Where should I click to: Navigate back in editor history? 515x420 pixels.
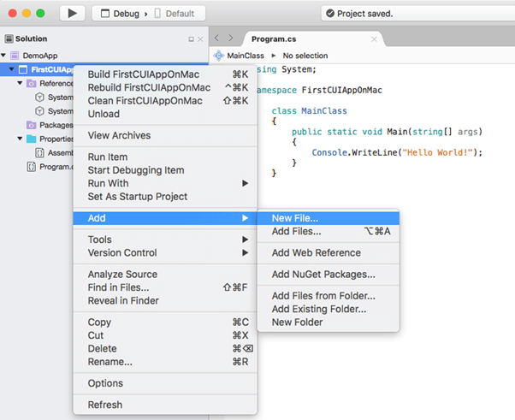[216, 38]
